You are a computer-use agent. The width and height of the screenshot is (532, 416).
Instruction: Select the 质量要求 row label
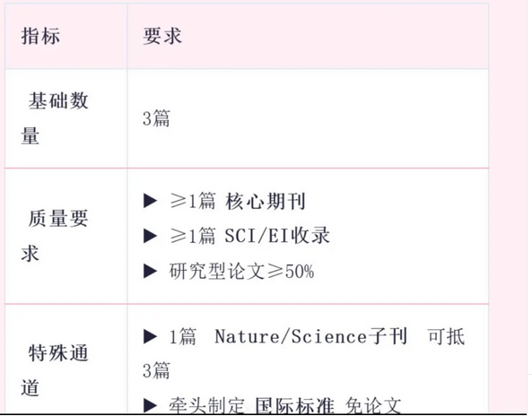[55, 236]
